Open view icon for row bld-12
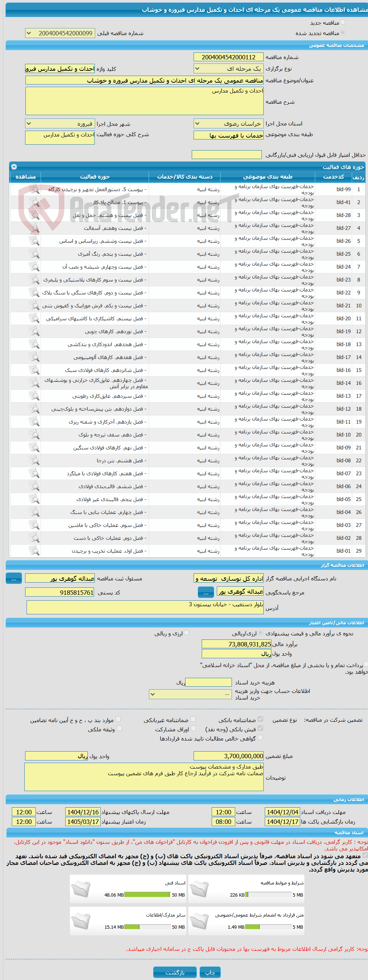Viewport: 368px width, 980px height. [34, 409]
